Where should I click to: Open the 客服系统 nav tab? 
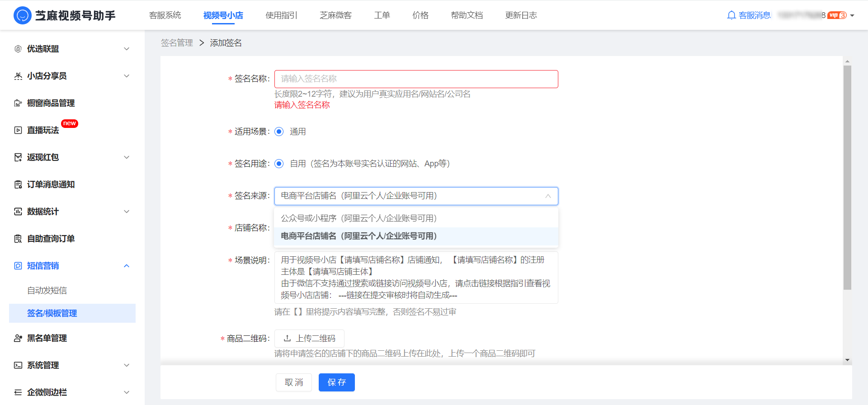pos(165,15)
